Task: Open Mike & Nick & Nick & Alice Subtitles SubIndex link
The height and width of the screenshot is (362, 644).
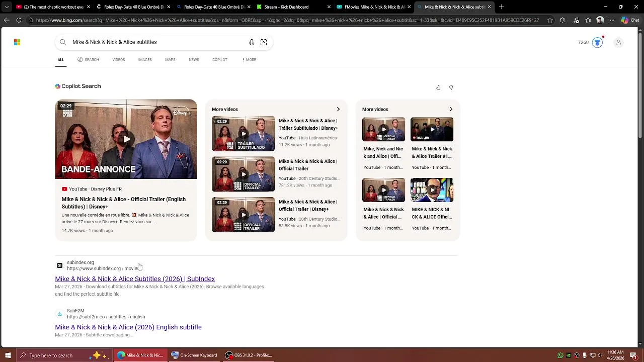Action: 135,279
